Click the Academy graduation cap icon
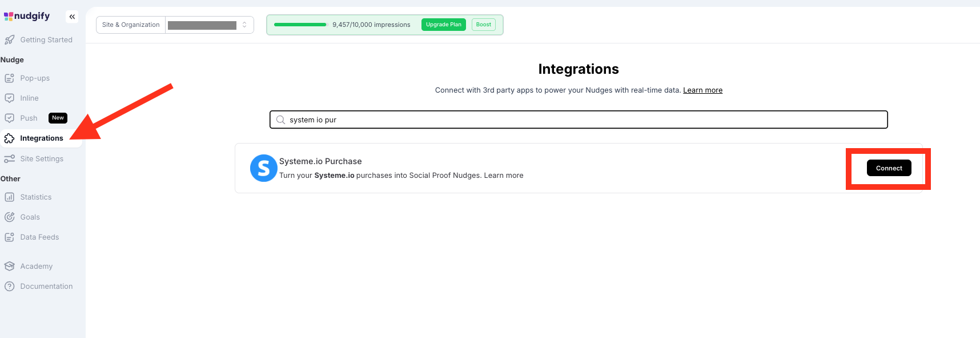The image size is (980, 338). tap(10, 267)
